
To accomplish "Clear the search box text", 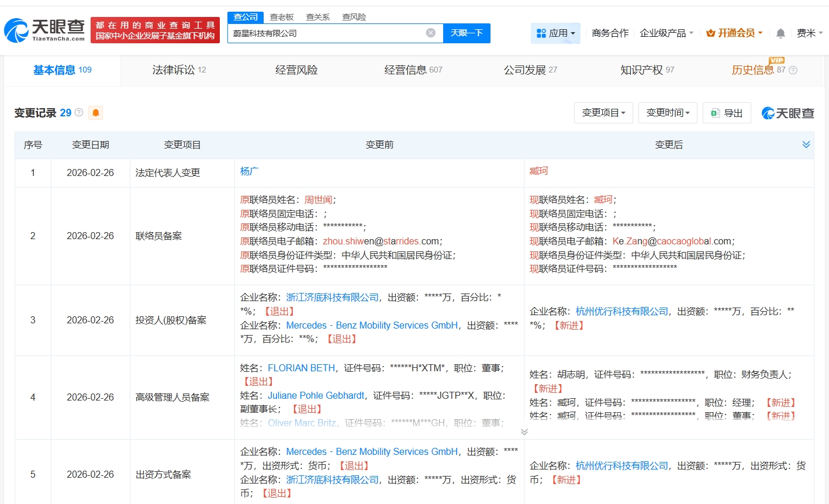I will [x=431, y=33].
